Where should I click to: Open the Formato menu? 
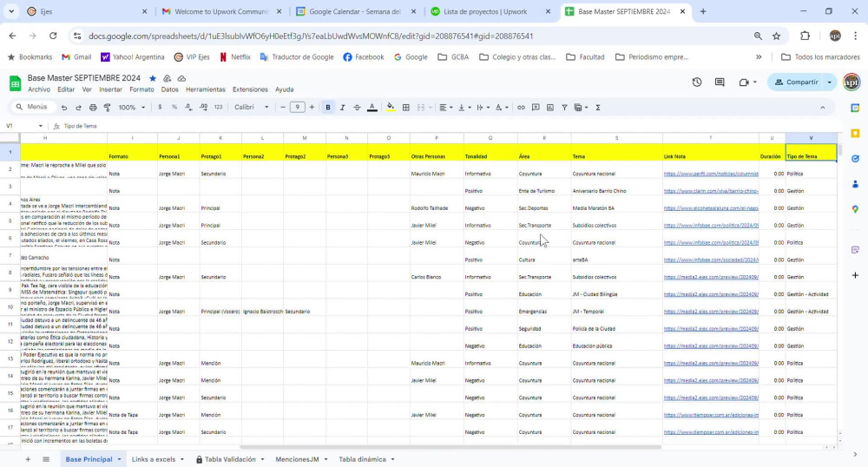click(x=141, y=89)
